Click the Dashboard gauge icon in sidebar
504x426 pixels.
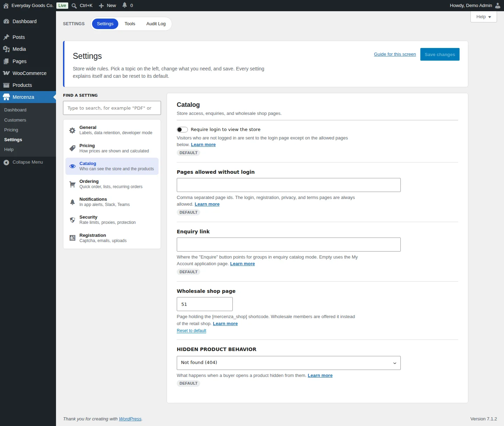pyautogui.click(x=6, y=21)
